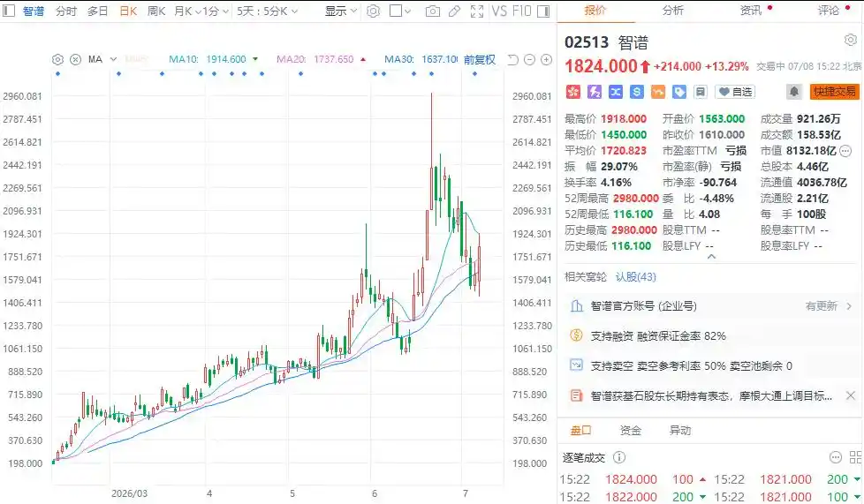Collapse the quote details with up chevron

pyautogui.click(x=711, y=257)
